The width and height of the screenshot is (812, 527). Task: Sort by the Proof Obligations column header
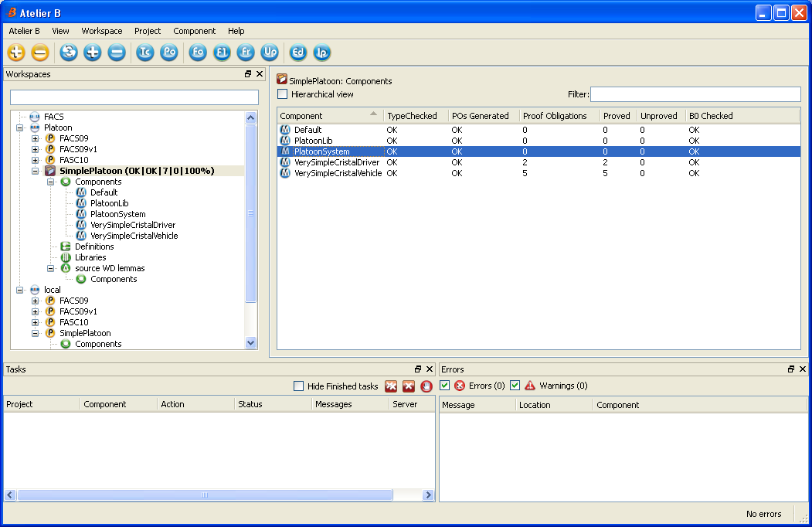pos(555,116)
